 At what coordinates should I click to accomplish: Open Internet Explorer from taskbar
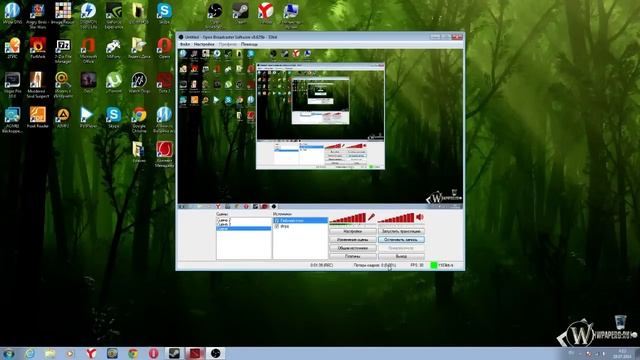tap(29, 353)
